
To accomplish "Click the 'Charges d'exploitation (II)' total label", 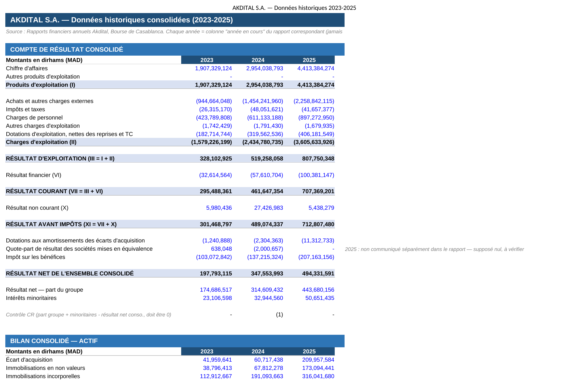I will 41,142.
